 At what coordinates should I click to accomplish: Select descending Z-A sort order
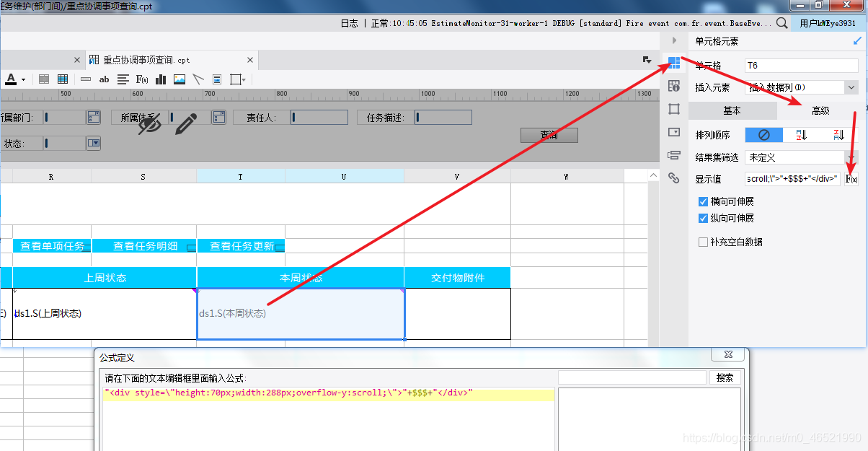[838, 135]
